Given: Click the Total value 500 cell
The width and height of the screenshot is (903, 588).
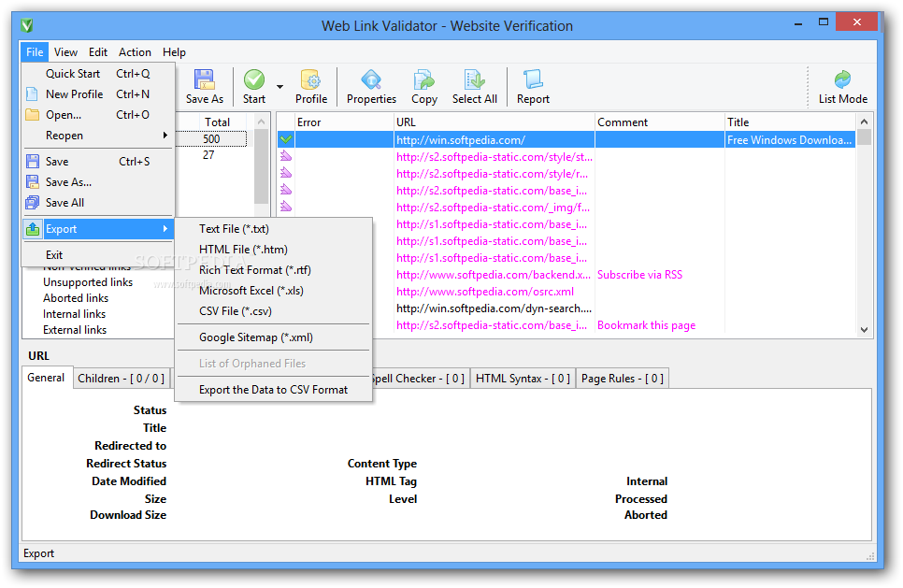Looking at the screenshot, I should click(211, 138).
